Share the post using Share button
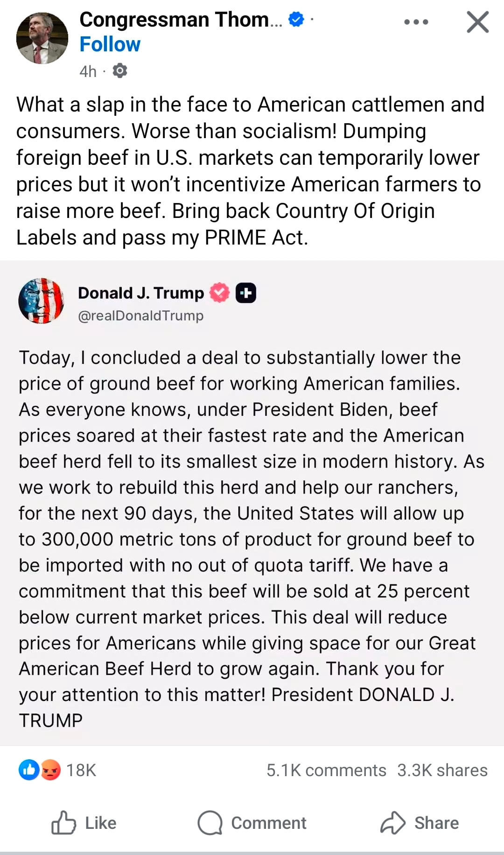The width and height of the screenshot is (504, 855). pyautogui.click(x=420, y=823)
